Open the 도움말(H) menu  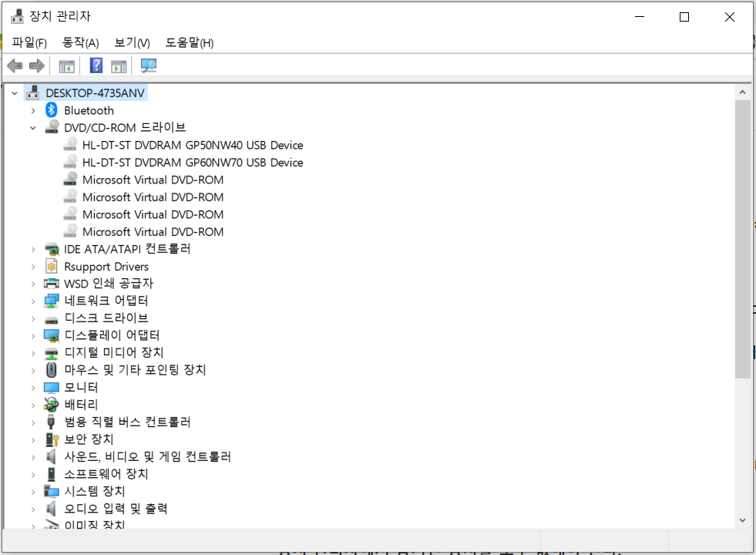[190, 42]
